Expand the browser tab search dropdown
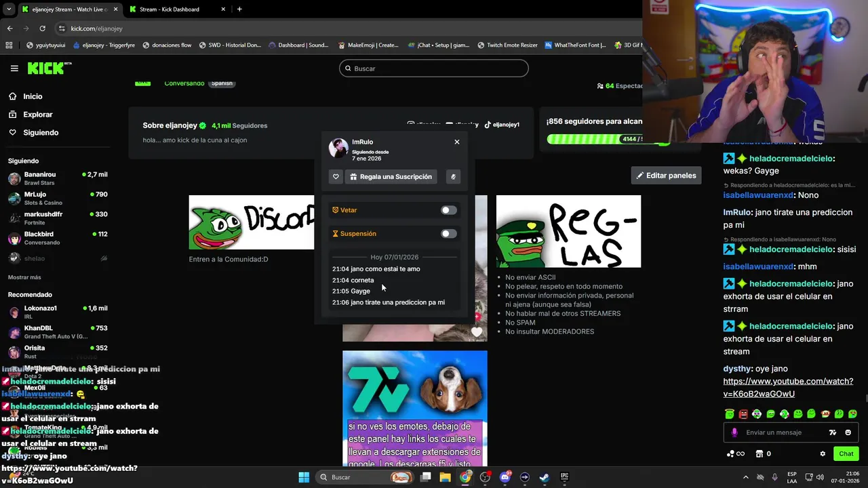Image resolution: width=868 pixels, height=488 pixels. click(x=8, y=9)
